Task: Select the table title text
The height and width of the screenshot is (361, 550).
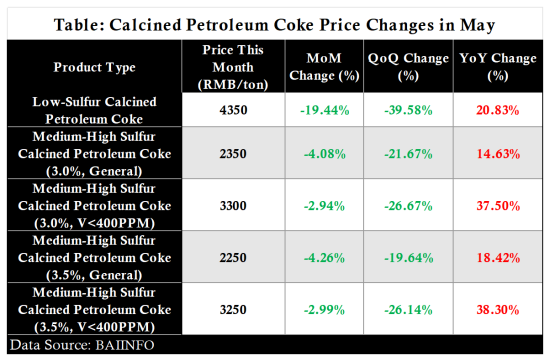Action: pyautogui.click(x=274, y=25)
